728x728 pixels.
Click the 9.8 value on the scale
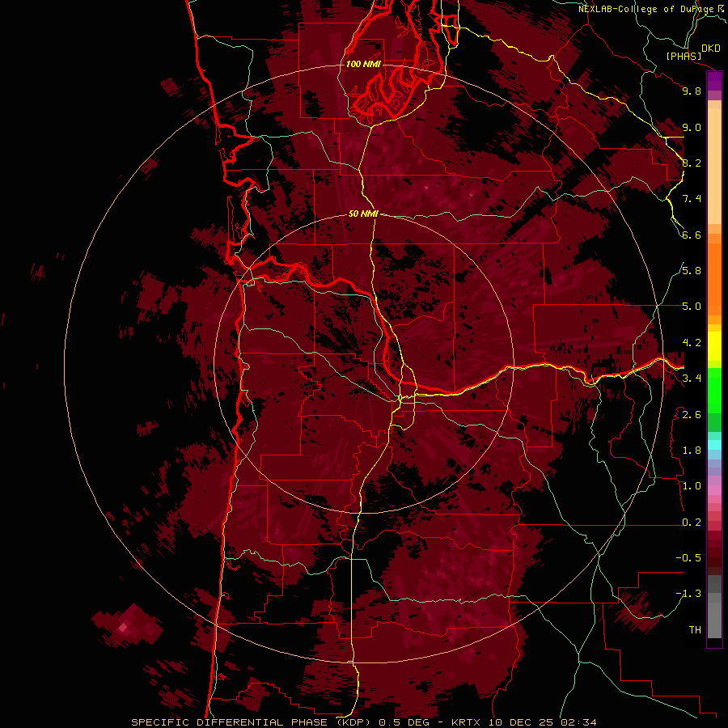tap(692, 91)
